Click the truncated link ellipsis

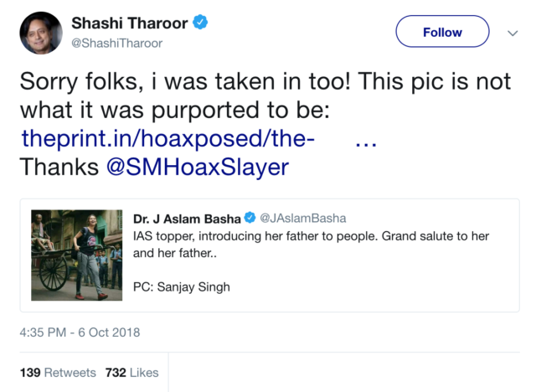(x=365, y=140)
